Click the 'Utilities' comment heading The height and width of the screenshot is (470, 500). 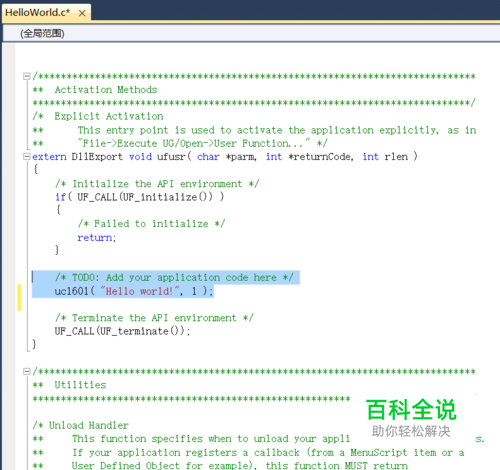80,385
